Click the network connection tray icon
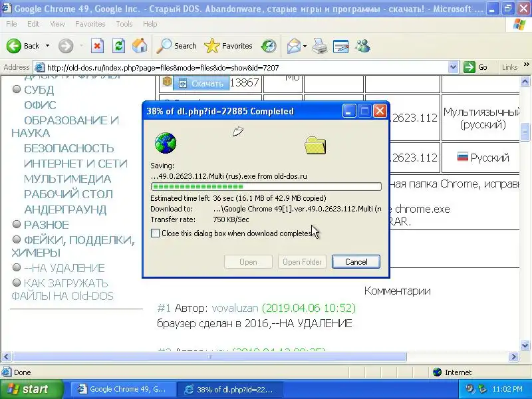Screen dimensions: 532x399 click(481, 389)
